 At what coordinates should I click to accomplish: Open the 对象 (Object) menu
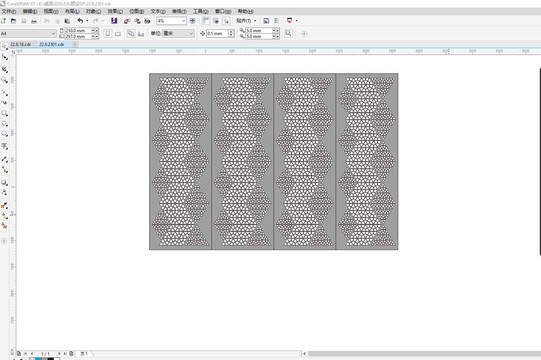coord(93,11)
